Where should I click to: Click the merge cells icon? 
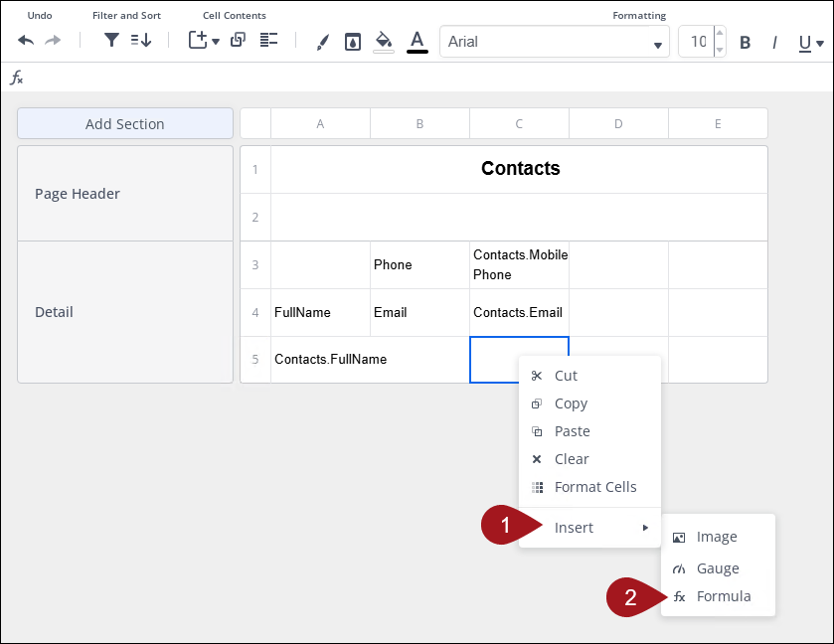[x=238, y=40]
